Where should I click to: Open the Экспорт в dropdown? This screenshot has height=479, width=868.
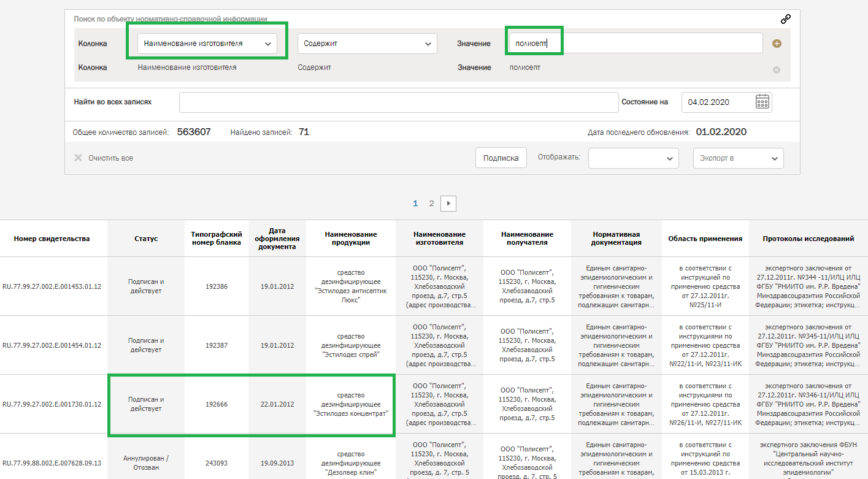[x=739, y=158]
